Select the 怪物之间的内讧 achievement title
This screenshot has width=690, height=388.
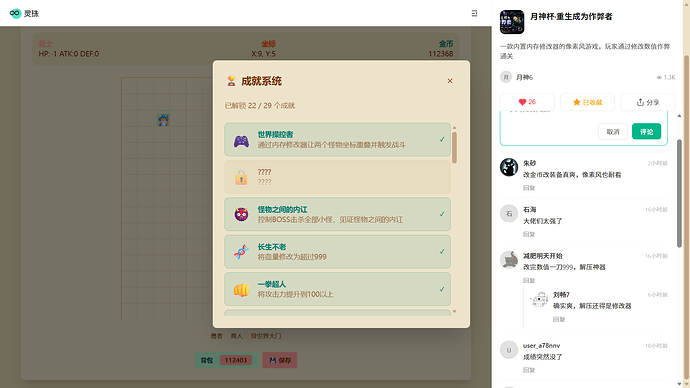[282, 209]
